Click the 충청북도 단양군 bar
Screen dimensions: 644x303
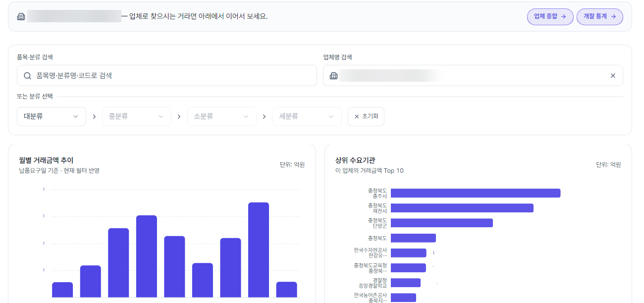coord(442,223)
